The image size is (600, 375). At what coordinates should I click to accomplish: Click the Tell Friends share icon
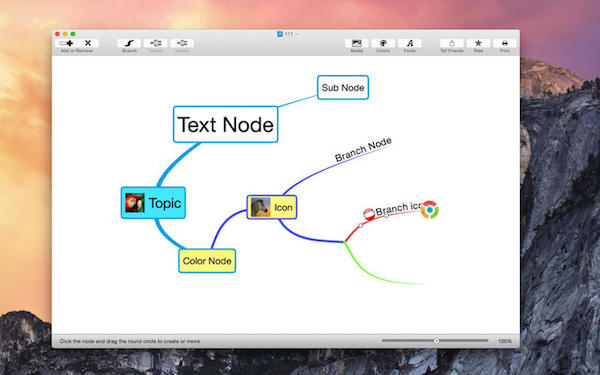coord(452,43)
